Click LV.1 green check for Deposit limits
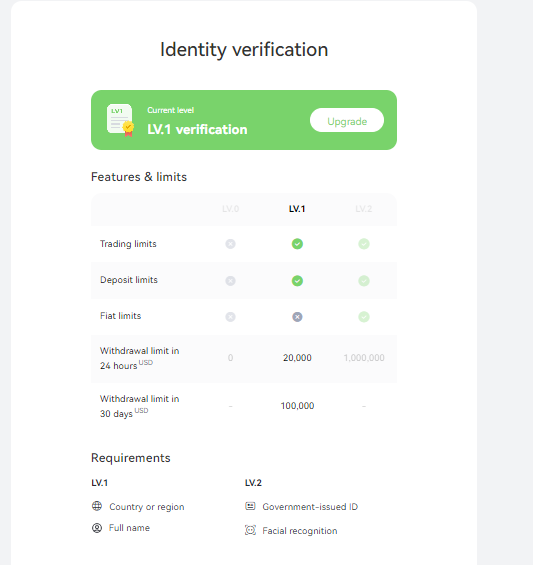The image size is (533, 565). coord(297,281)
